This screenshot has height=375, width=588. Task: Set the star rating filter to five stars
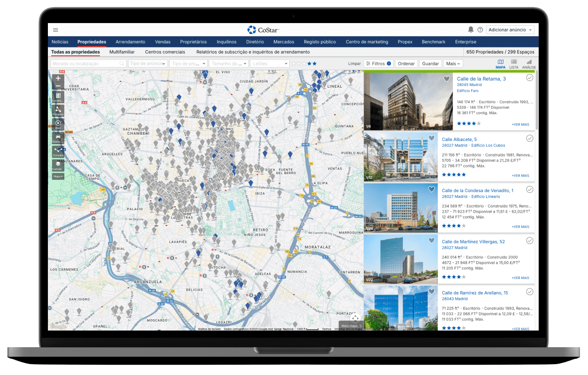[x=315, y=64]
